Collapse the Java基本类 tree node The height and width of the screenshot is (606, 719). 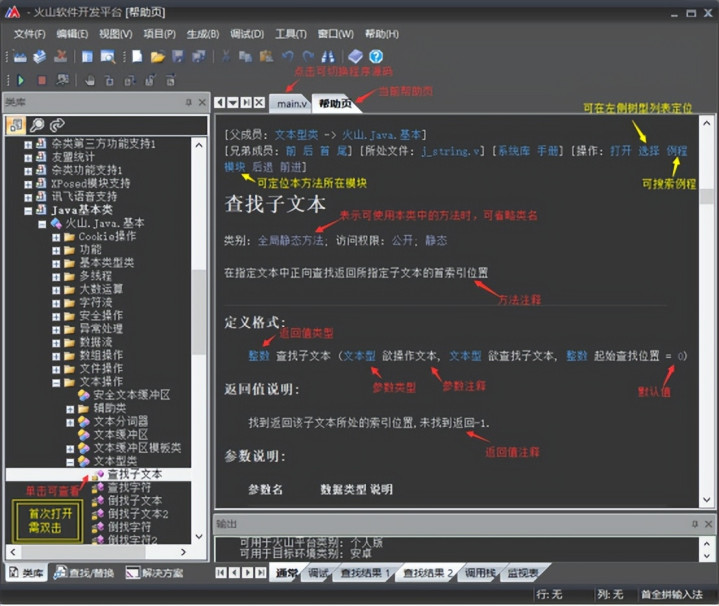coord(29,210)
